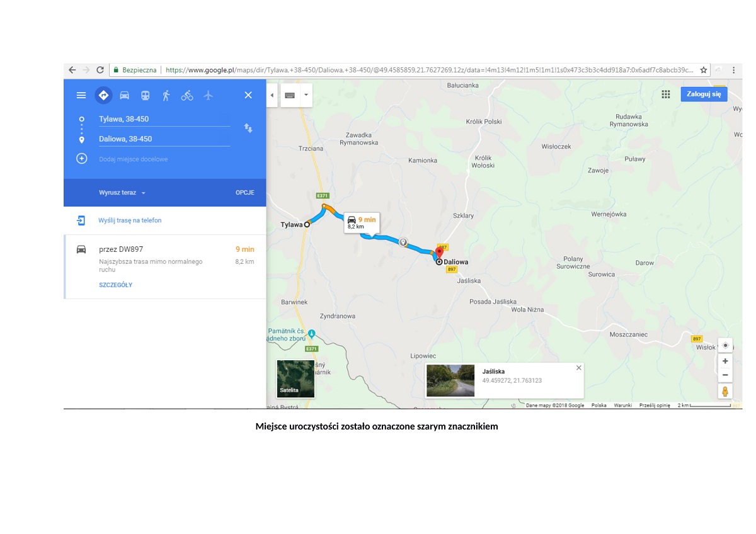Viewport: 756px width, 534px height.
Task: Click the 'Warunki' terms link
Action: coord(623,406)
